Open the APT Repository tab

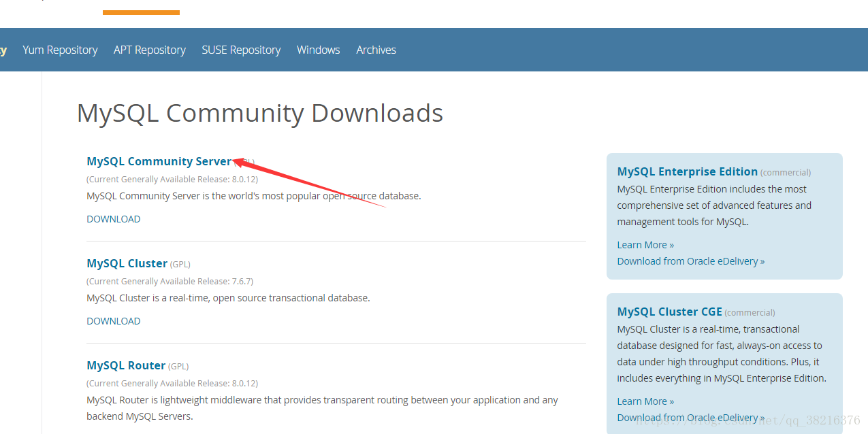[150, 50]
